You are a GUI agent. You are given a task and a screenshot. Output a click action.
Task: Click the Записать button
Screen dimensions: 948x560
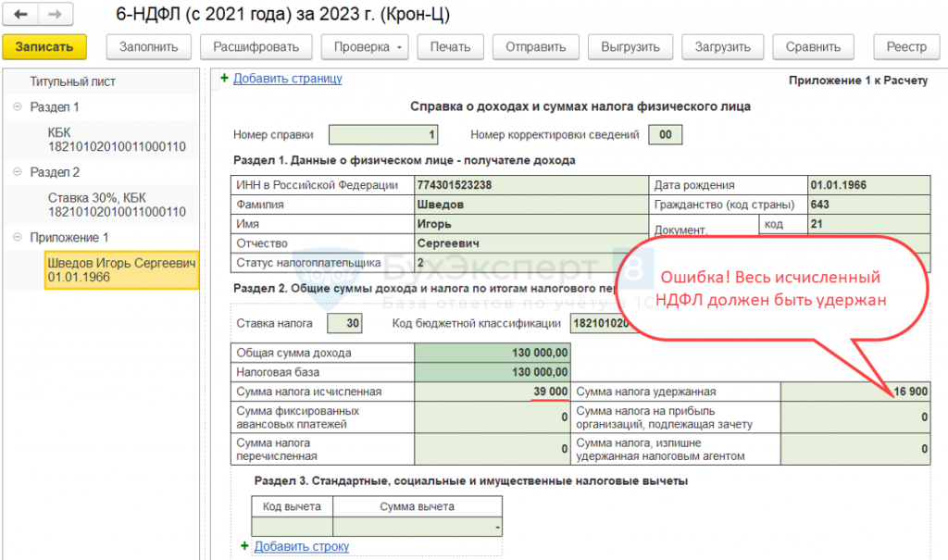tap(44, 47)
